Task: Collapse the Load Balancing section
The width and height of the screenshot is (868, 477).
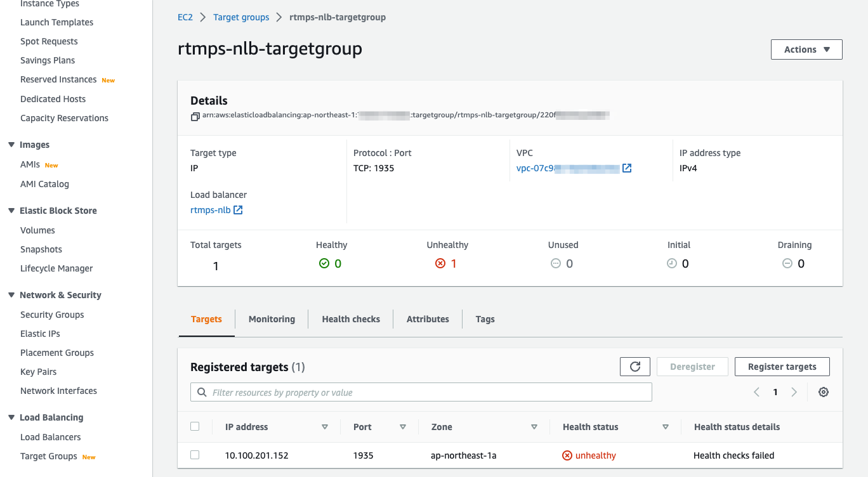Action: pyautogui.click(x=11, y=417)
